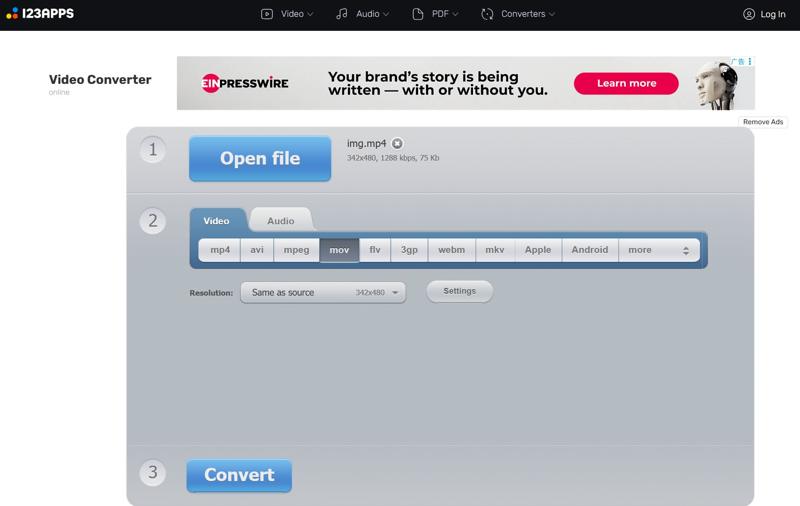Viewport: 800px width, 506px height.
Task: Click the robot head image in the ad
Action: [716, 85]
